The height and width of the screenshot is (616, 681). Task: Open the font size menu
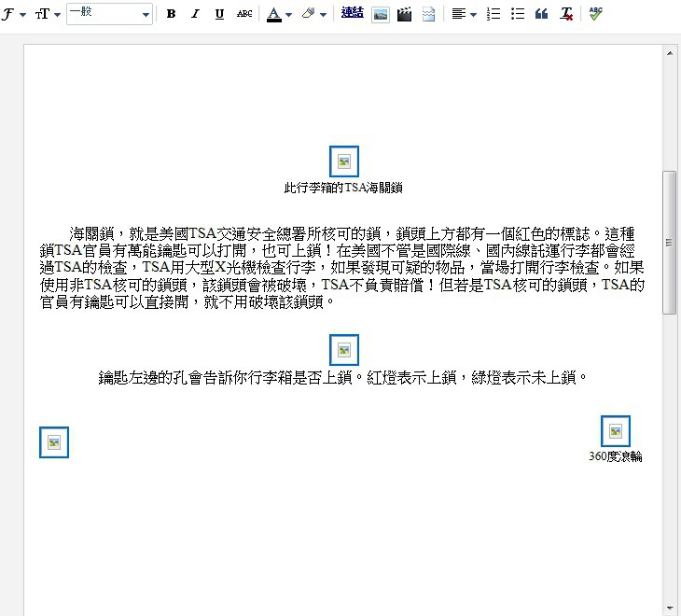point(48,14)
